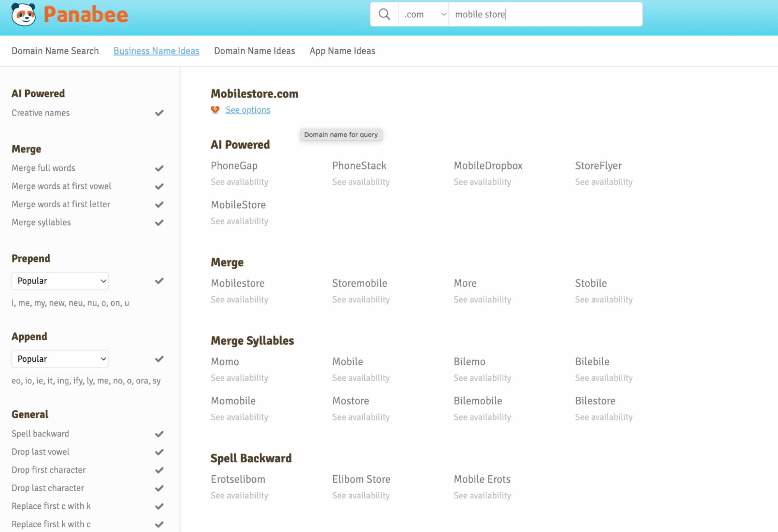Select the Mostore name suggestion
The image size is (778, 532).
(x=351, y=401)
